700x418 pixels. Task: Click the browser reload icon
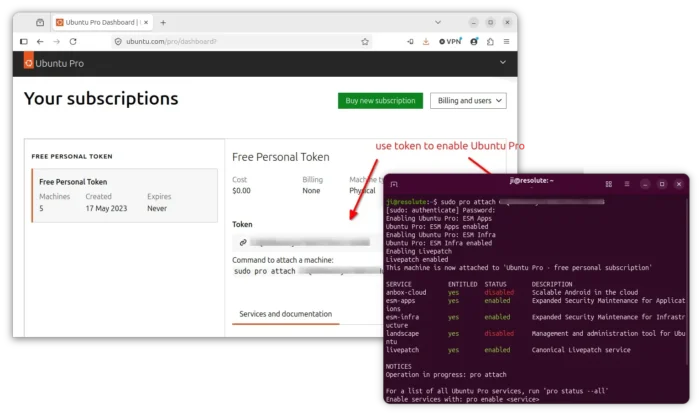click(x=73, y=42)
